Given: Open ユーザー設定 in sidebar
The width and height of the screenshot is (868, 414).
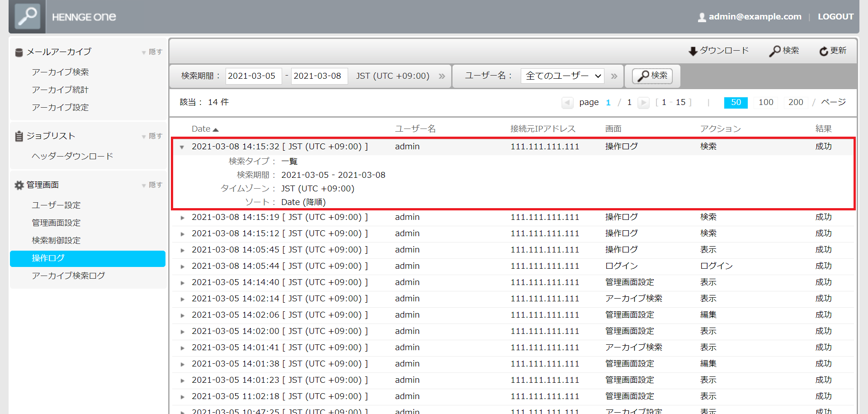Looking at the screenshot, I should (x=56, y=205).
